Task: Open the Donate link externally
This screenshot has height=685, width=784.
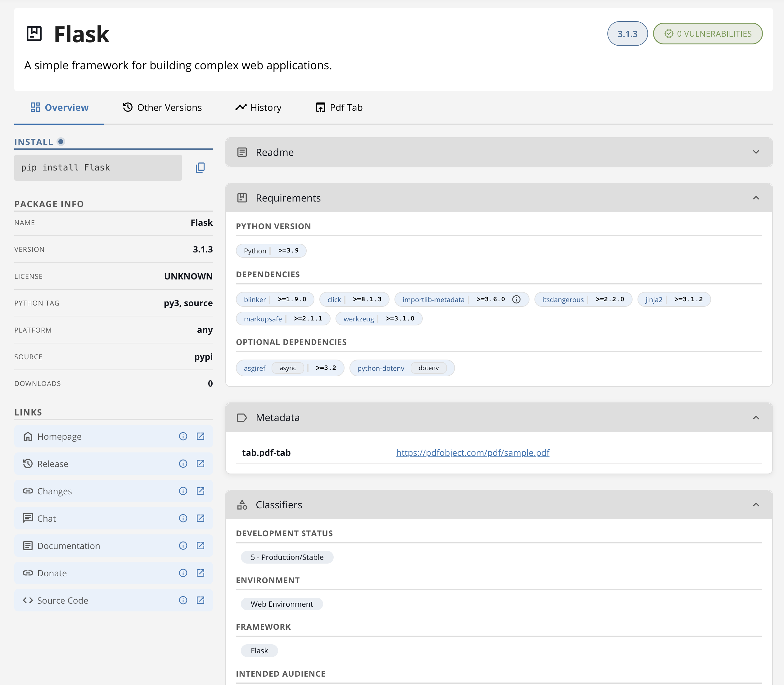Action: (201, 573)
